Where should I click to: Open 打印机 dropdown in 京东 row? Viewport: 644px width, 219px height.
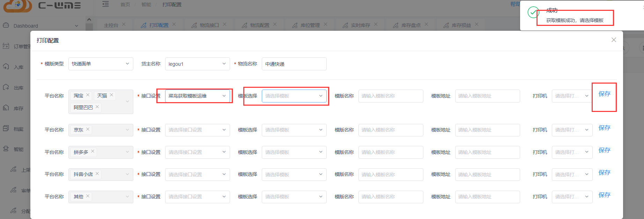(x=572, y=130)
